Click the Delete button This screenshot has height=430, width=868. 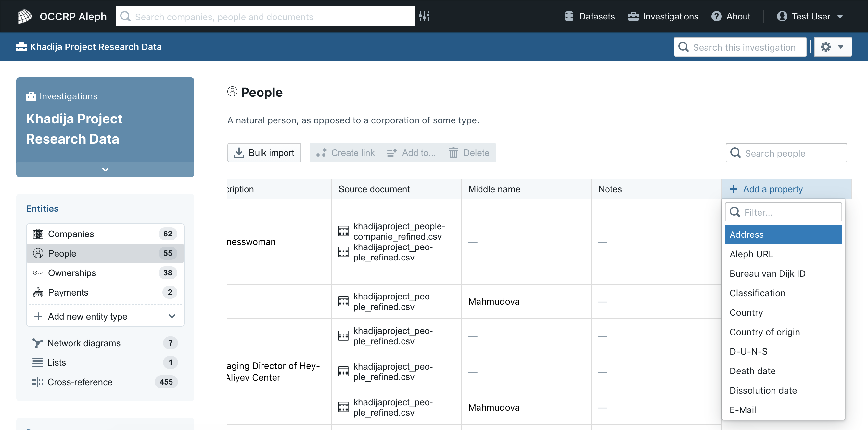[469, 153]
